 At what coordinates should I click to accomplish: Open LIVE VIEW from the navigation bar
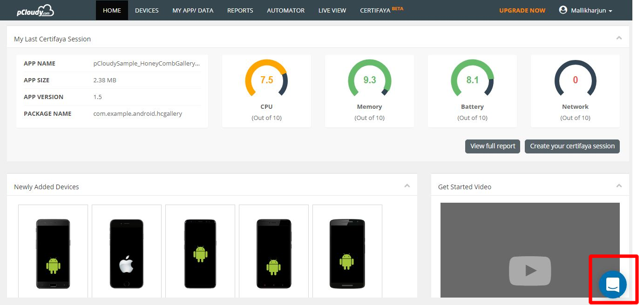click(332, 10)
